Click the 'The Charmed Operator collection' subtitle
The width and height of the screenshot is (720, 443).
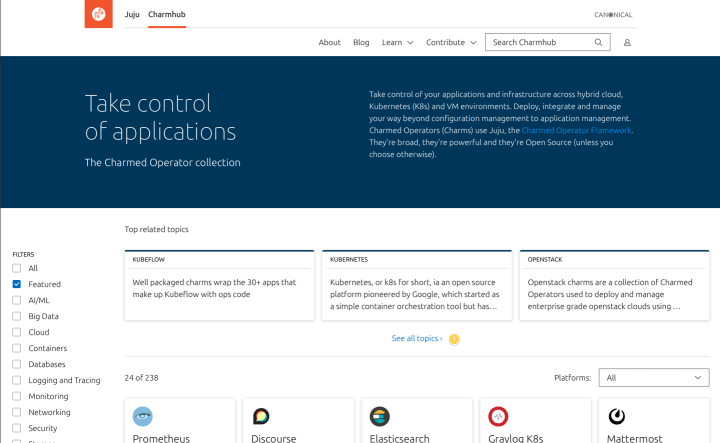click(x=163, y=163)
